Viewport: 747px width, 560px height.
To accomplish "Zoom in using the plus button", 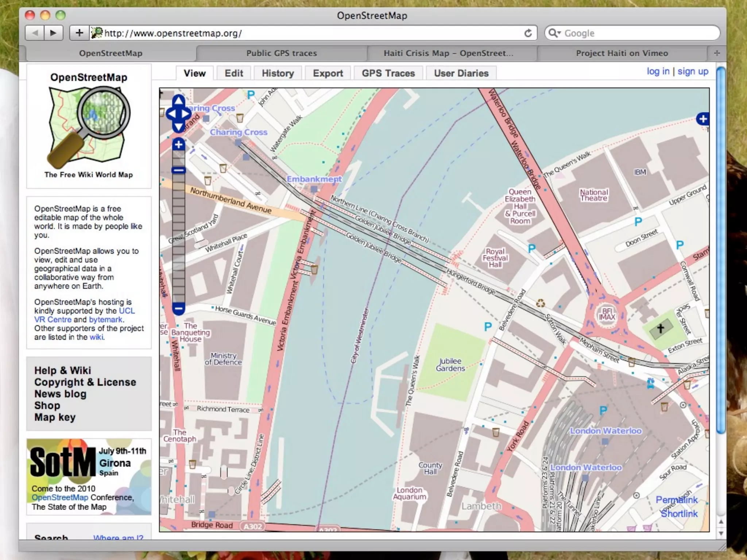I will point(178,144).
